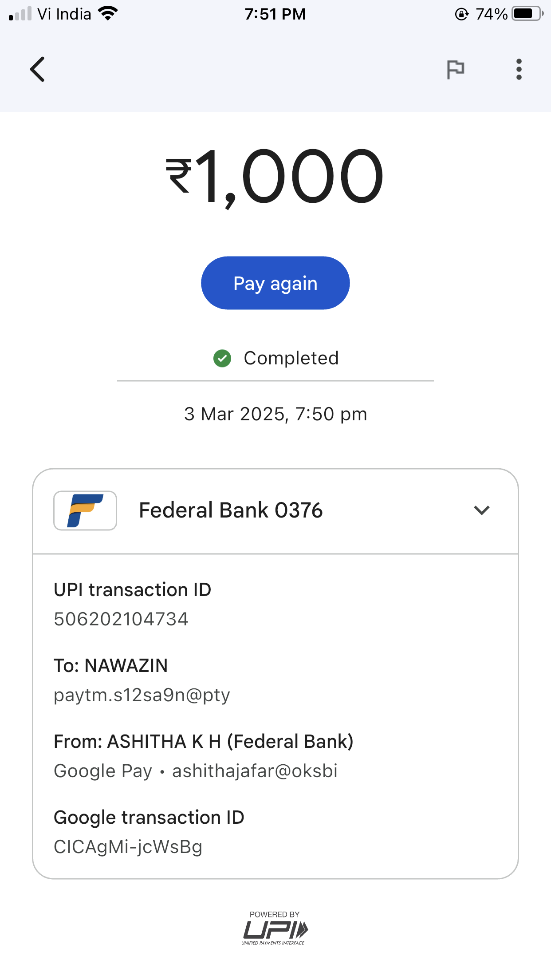Tap the flag report icon

pos(455,69)
